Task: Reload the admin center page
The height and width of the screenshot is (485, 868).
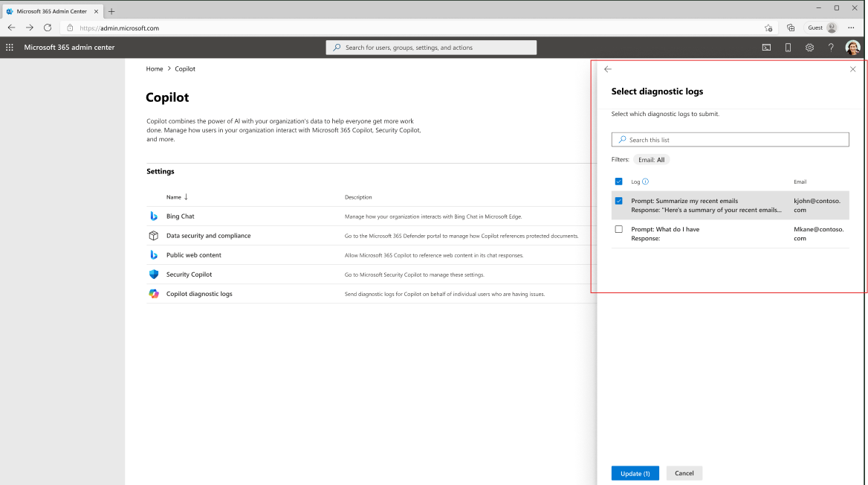Action: [x=48, y=28]
